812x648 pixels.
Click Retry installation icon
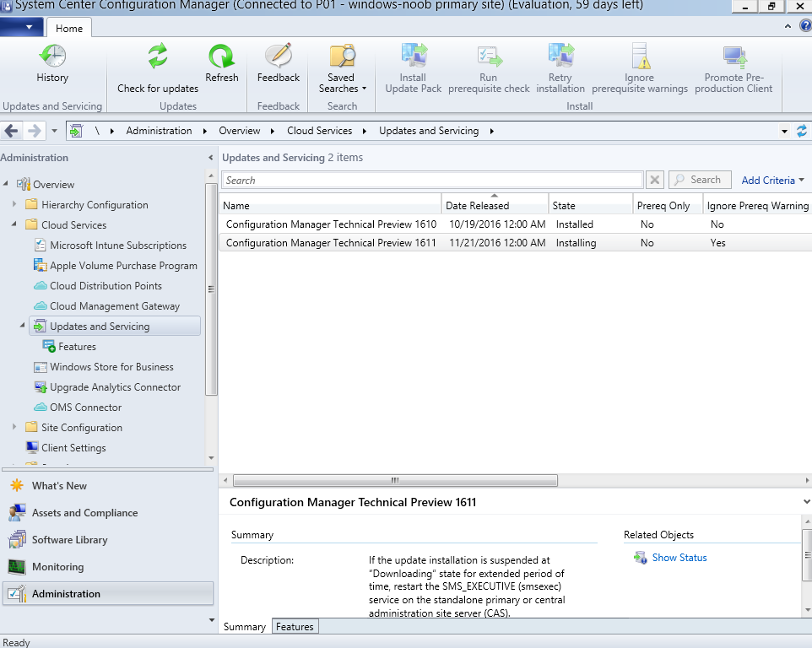tap(560, 56)
